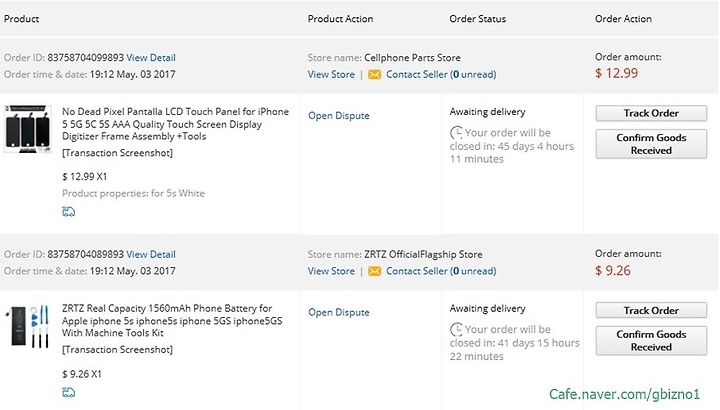The height and width of the screenshot is (410, 720).
Task: Open dispute for the ZRTZ battery order
Action: 339,312
